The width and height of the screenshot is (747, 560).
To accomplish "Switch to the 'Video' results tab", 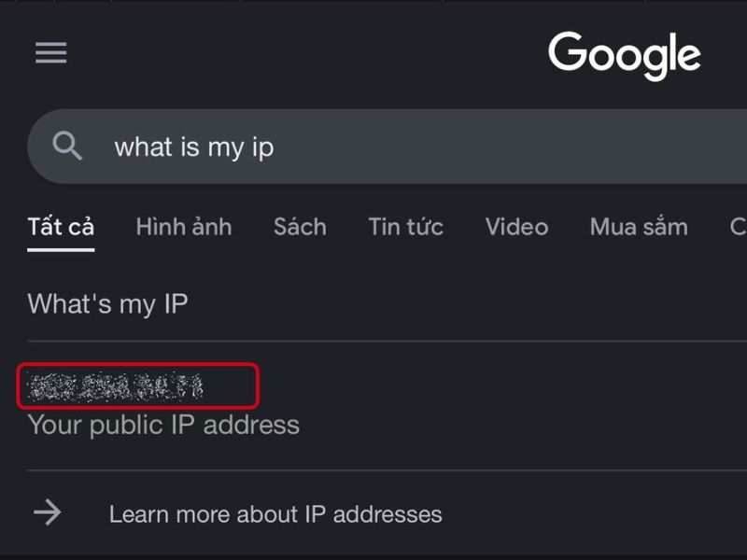I will coord(515,227).
